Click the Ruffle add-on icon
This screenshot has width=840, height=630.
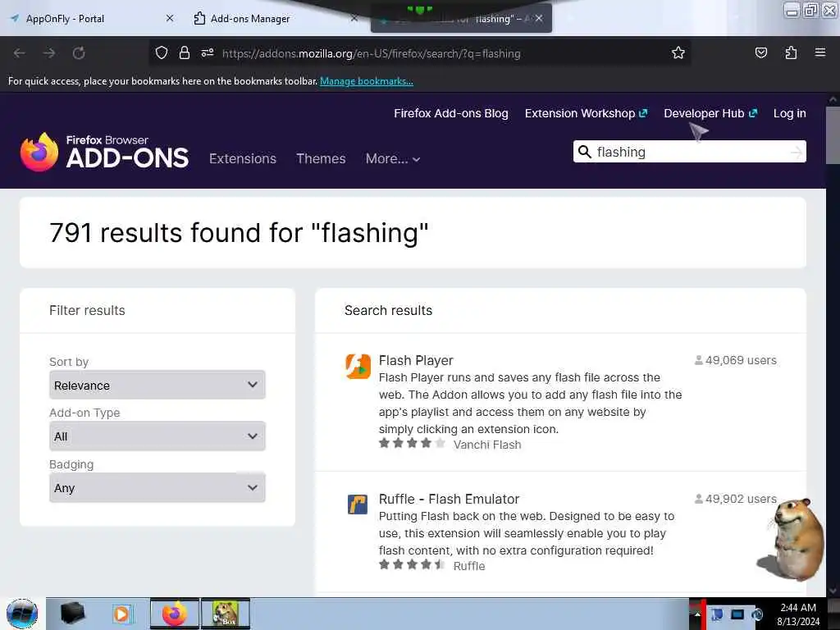(358, 504)
